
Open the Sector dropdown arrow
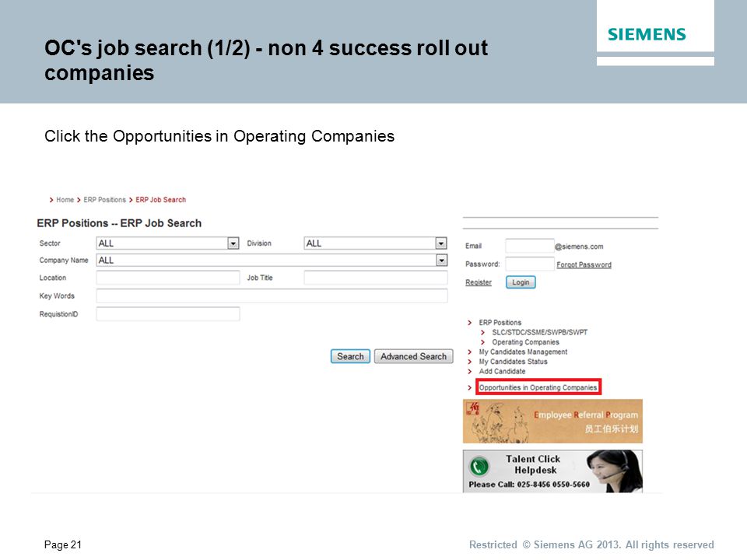233,243
